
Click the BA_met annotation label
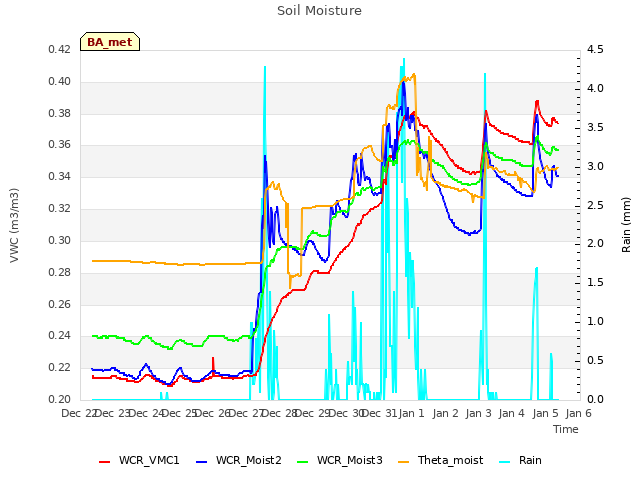[x=110, y=42]
